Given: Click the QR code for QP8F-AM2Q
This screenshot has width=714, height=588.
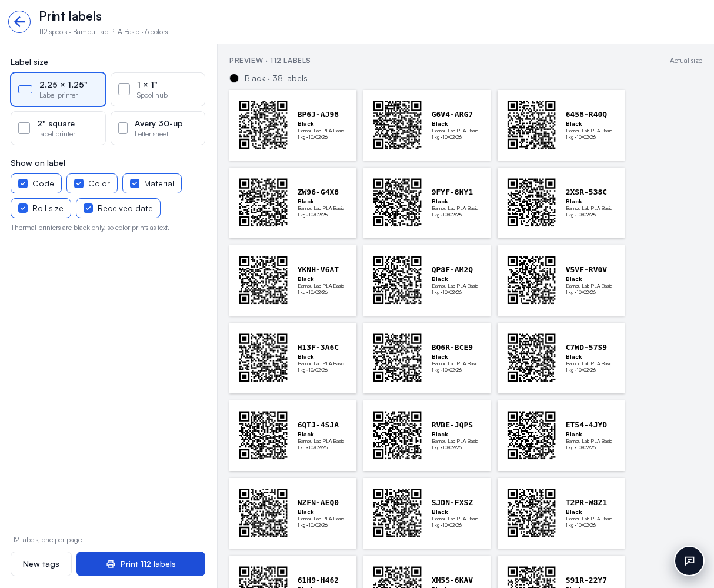Looking at the screenshot, I should pyautogui.click(x=398, y=280).
